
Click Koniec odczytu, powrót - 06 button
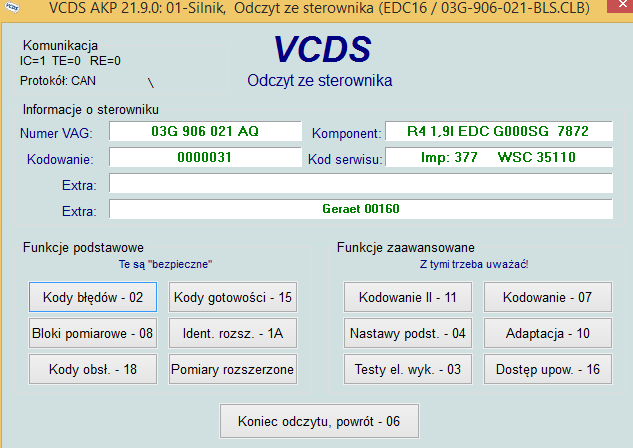click(x=319, y=421)
